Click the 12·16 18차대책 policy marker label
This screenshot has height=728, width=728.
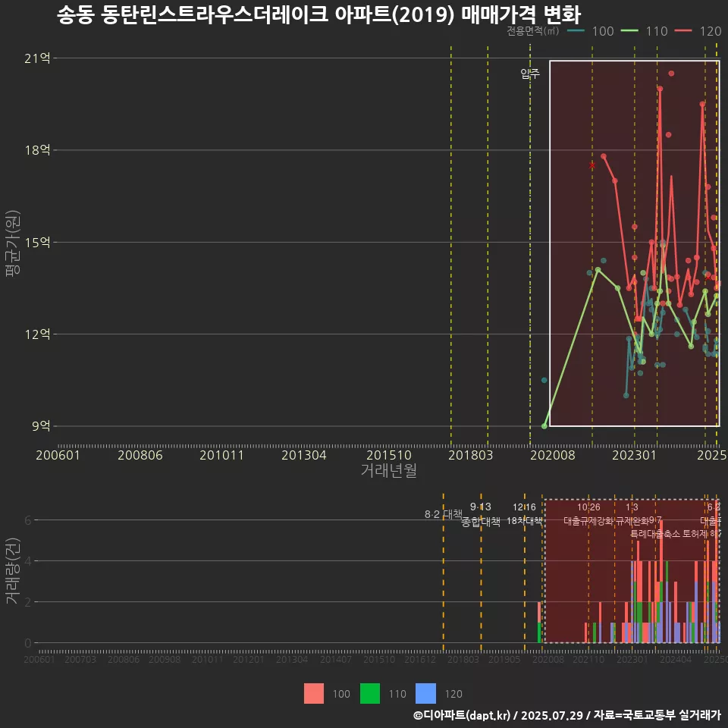(524, 513)
